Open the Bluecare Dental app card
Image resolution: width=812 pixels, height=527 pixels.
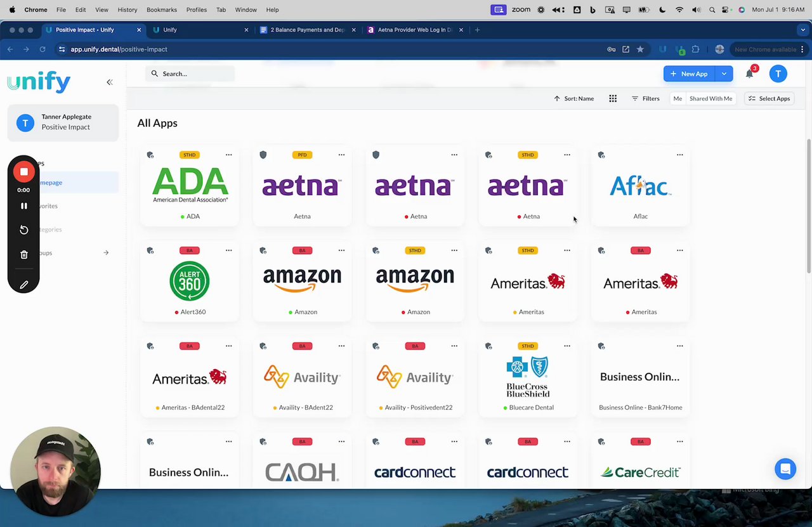[x=528, y=378]
